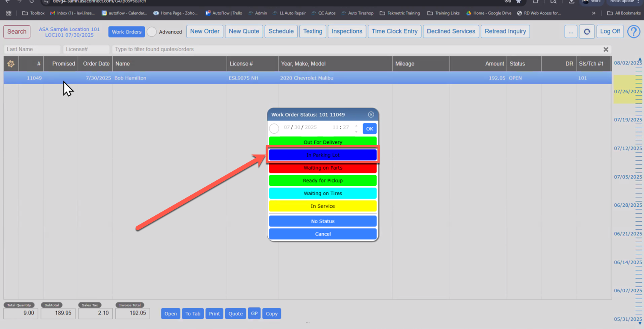
Task: Sort by the Order Date column header
Action: (x=95, y=64)
